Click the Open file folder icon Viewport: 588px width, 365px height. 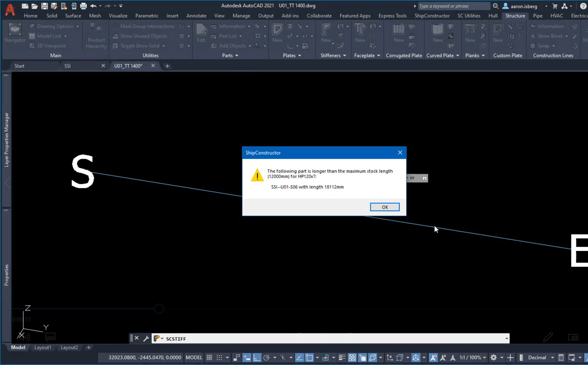[x=35, y=6]
